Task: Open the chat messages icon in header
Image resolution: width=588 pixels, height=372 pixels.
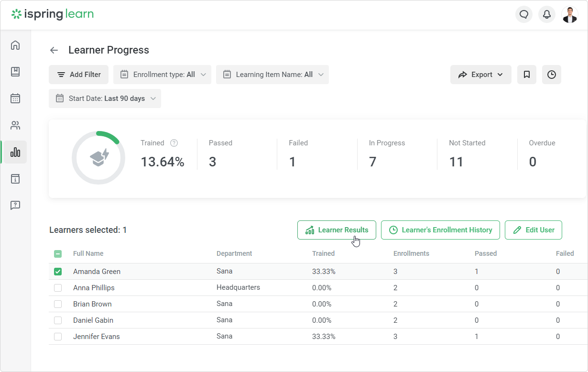Action: pyautogui.click(x=524, y=14)
